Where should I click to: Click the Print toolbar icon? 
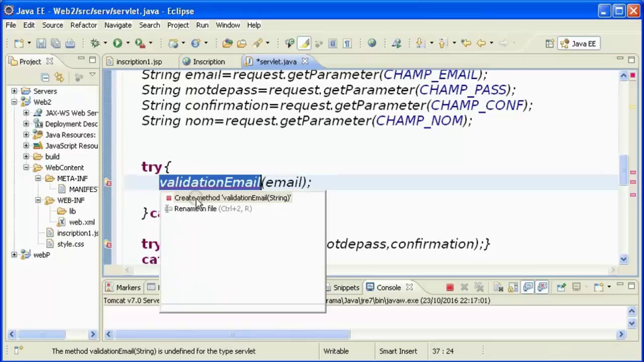coord(70,44)
